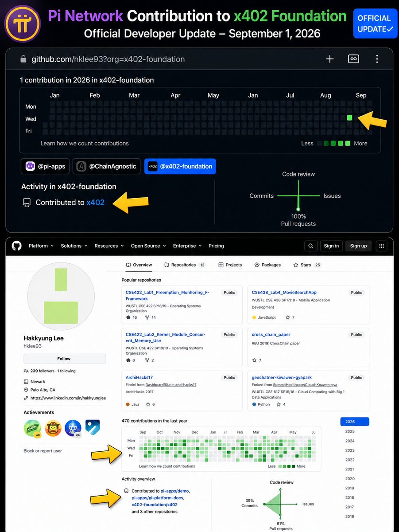Select year 2021 in contributions list
This screenshot has width=399, height=532.
(350, 469)
